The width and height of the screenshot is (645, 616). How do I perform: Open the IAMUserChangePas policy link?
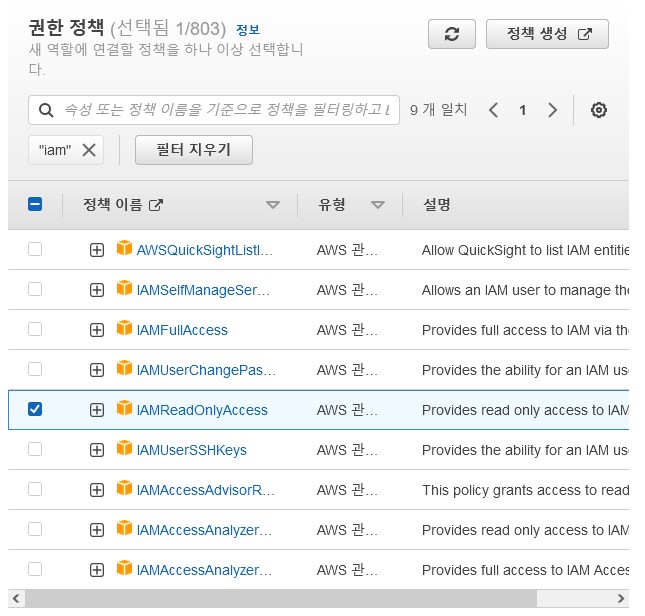coord(206,370)
